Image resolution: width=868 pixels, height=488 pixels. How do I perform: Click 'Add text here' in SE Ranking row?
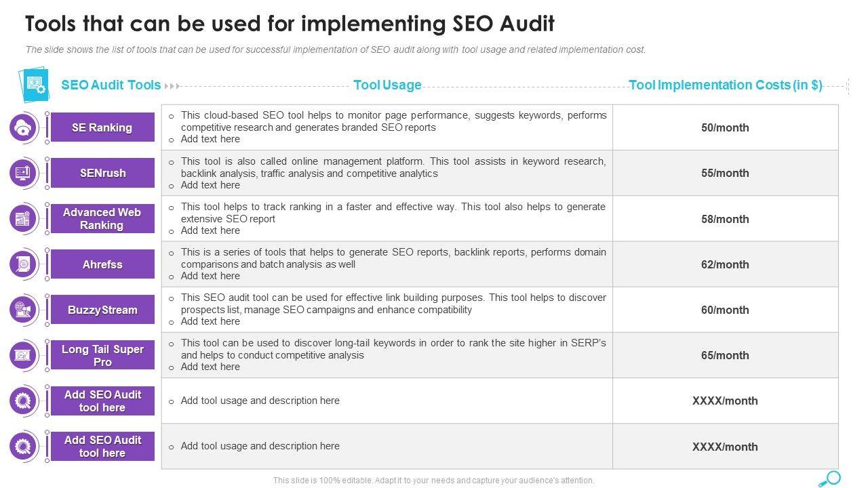(x=210, y=139)
